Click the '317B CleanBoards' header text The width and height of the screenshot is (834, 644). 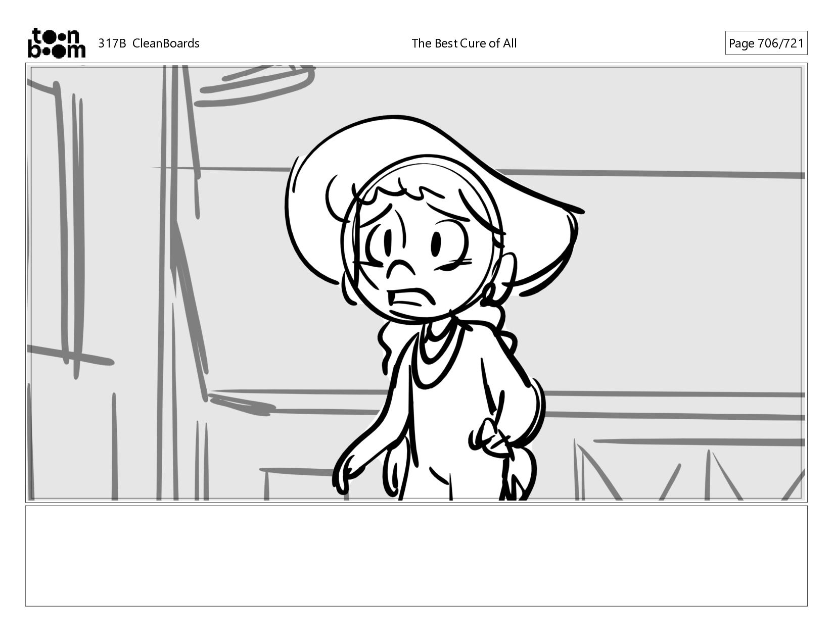(x=149, y=43)
